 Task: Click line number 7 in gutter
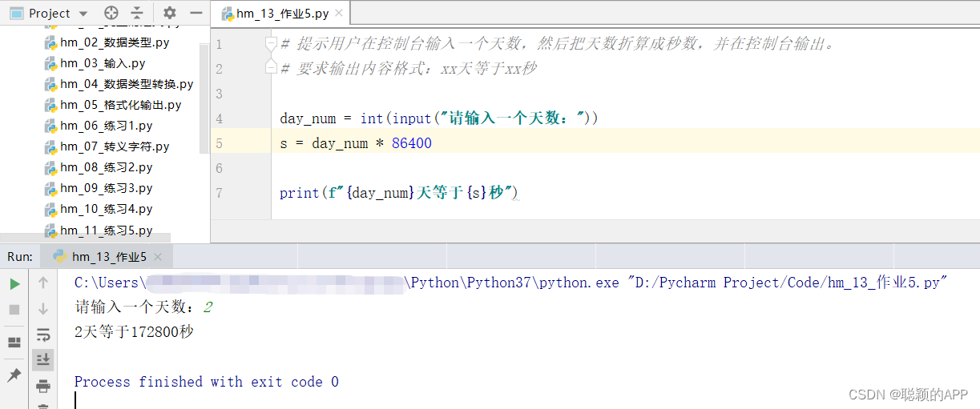coord(219,193)
